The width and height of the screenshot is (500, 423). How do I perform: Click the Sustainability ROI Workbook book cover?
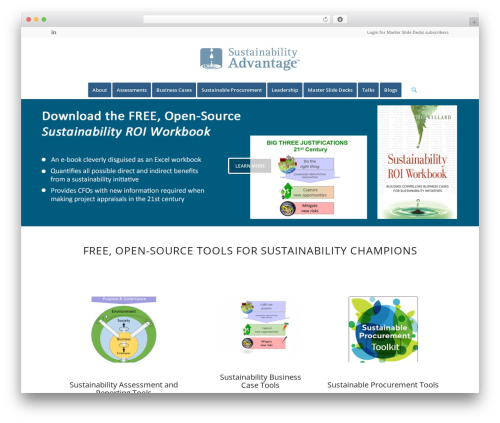(417, 162)
